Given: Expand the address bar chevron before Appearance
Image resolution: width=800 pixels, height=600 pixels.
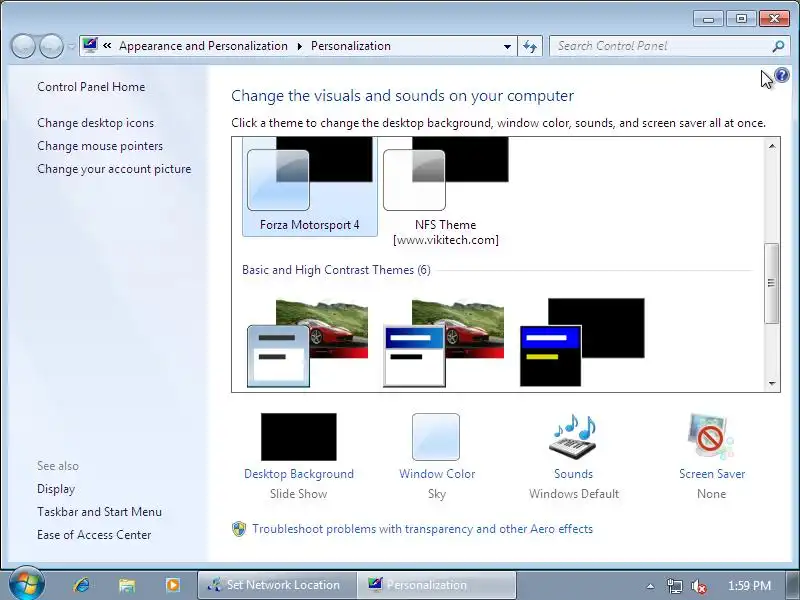Looking at the screenshot, I should click(107, 45).
